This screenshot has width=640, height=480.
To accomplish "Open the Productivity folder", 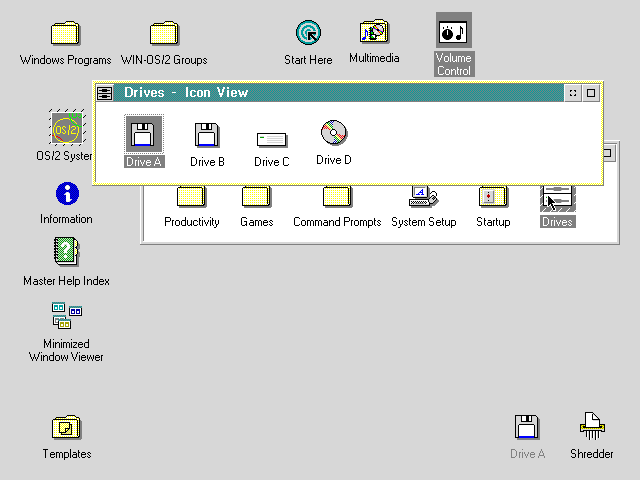I will point(191,196).
